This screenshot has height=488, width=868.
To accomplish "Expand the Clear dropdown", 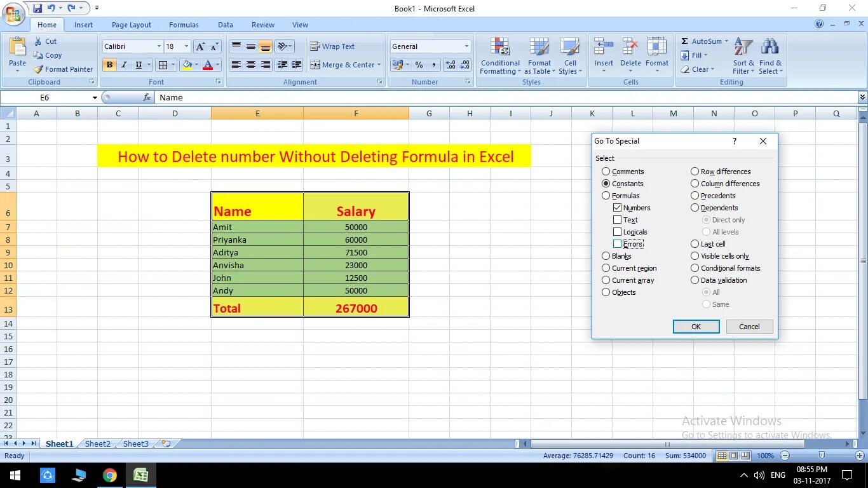I will pyautogui.click(x=712, y=69).
